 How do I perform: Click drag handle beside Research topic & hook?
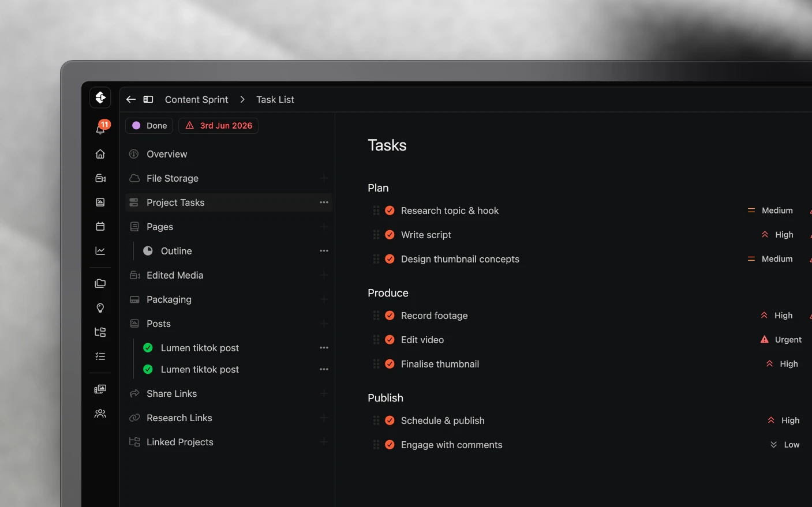pyautogui.click(x=376, y=211)
